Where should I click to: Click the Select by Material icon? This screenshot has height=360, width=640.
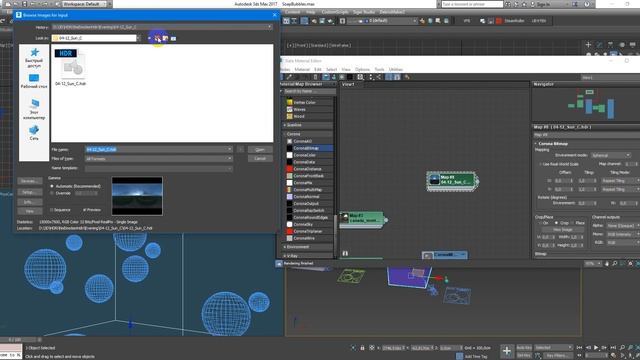[407, 77]
